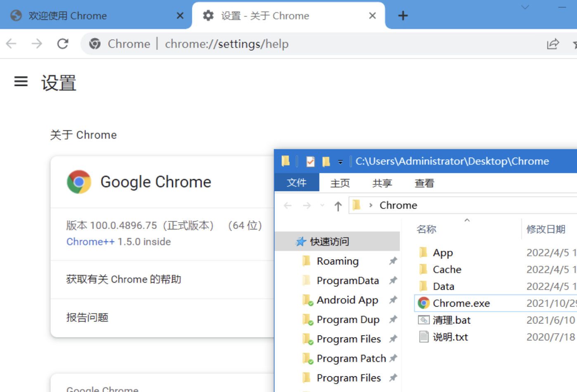
Task: Open the quick access toolbar customize dropdown
Action: tap(341, 162)
